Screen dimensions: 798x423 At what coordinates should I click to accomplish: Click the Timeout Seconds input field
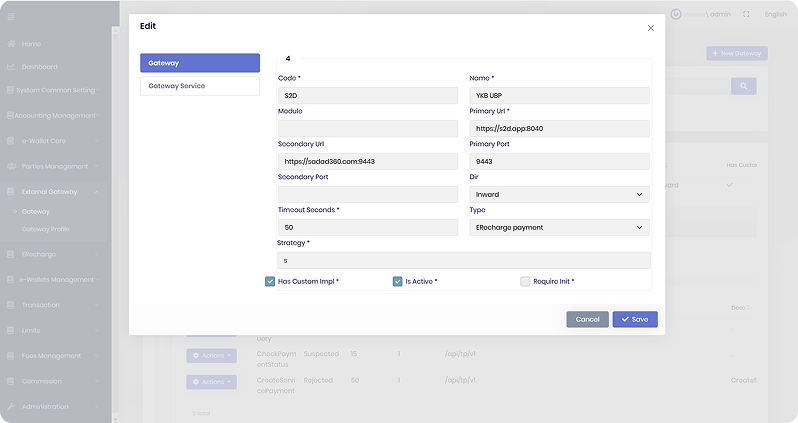pos(368,227)
